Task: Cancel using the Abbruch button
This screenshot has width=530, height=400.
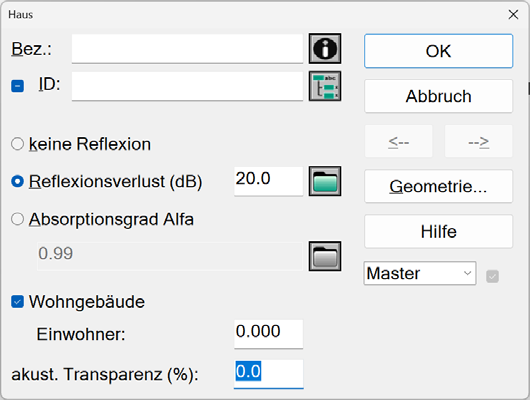Action: 438,96
